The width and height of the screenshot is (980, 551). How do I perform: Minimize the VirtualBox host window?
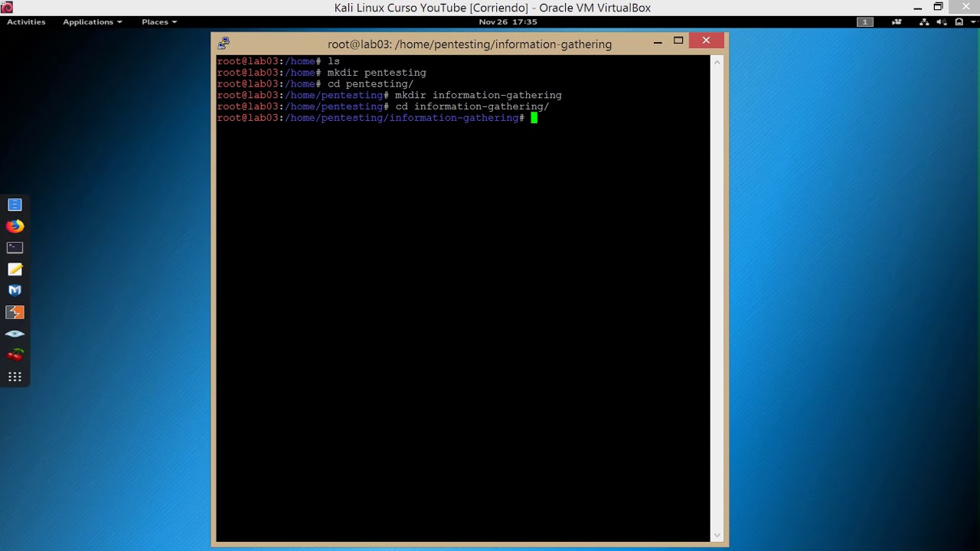[917, 8]
